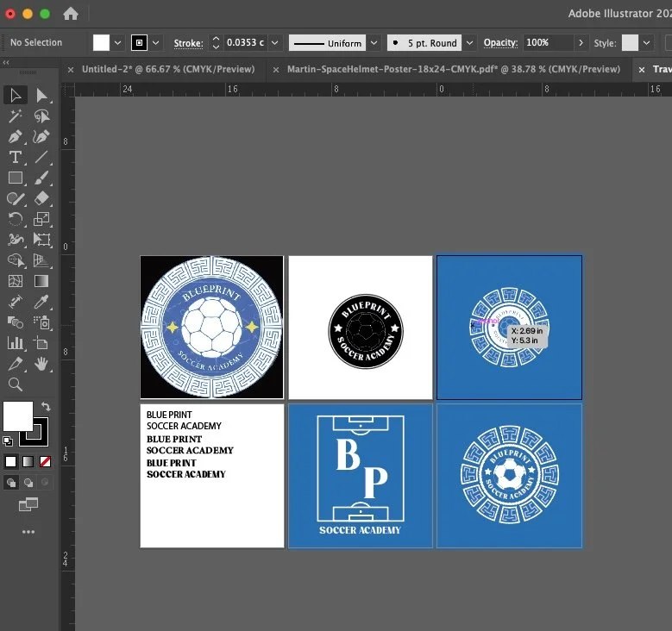Select the Free Transform tool
Image resolution: width=672 pixels, height=631 pixels.
coord(41,240)
